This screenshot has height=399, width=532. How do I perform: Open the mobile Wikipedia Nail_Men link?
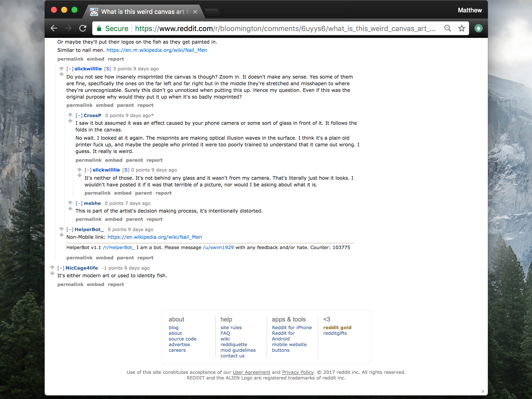pos(157,50)
